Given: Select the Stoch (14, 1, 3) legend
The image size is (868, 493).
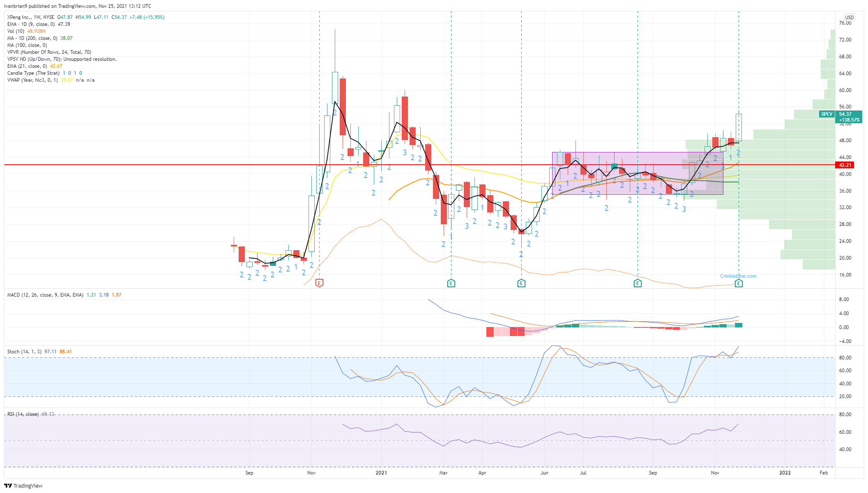Looking at the screenshot, I should click(24, 352).
